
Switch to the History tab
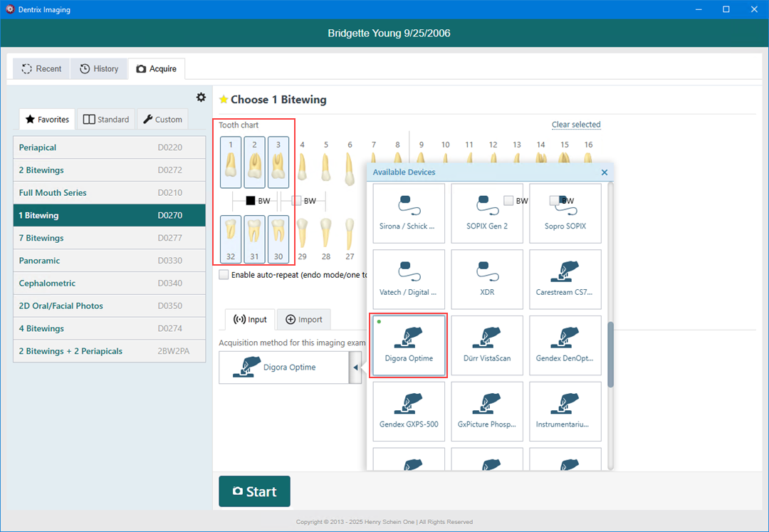coord(99,68)
